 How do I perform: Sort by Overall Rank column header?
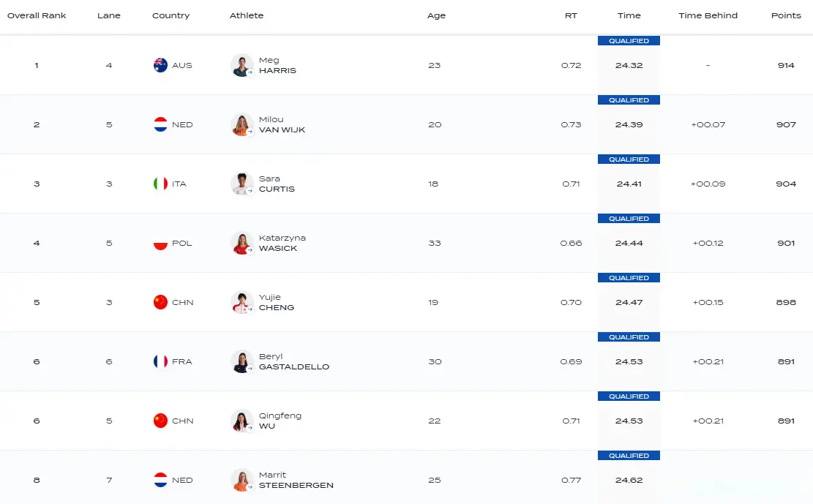[x=37, y=15]
